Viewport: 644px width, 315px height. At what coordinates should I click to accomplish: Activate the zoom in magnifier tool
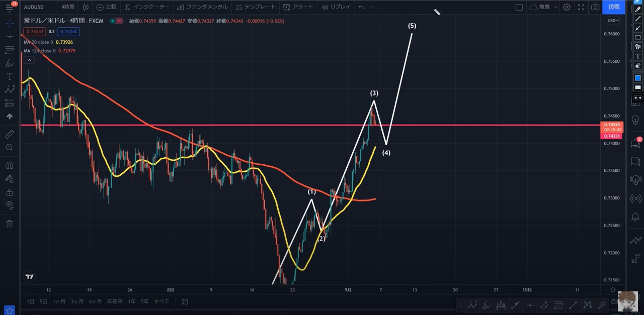click(9, 147)
